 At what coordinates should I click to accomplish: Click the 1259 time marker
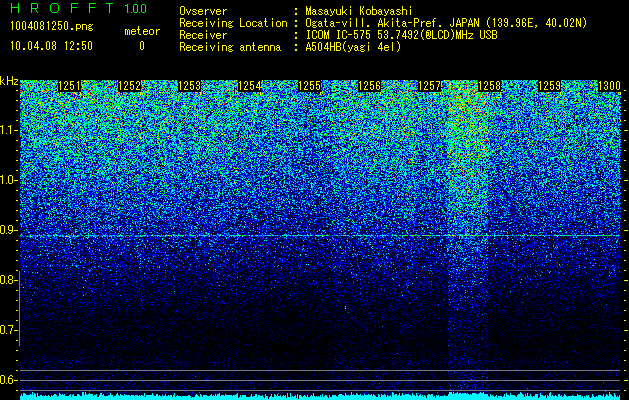[x=549, y=86]
